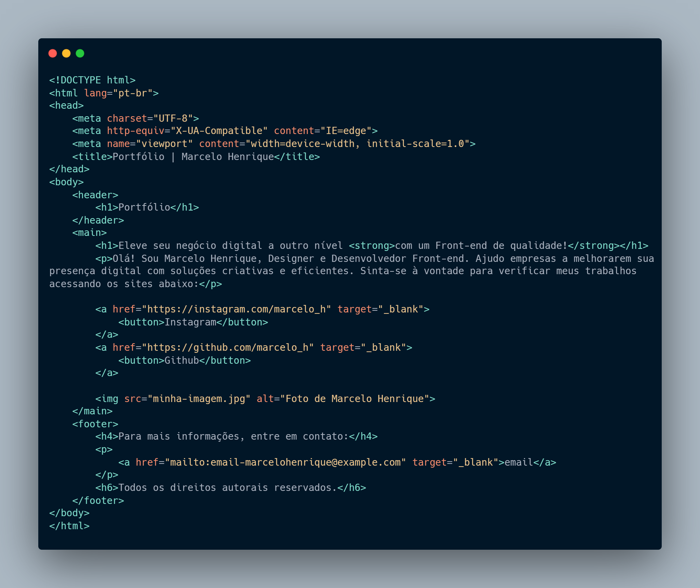Click the content="IE=edge" attribute

pyautogui.click(x=323, y=131)
